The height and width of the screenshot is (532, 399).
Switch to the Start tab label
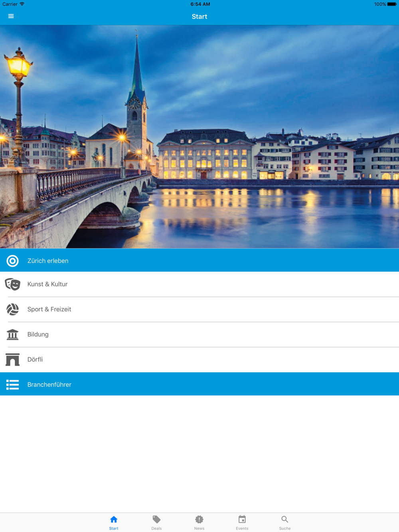[114, 528]
